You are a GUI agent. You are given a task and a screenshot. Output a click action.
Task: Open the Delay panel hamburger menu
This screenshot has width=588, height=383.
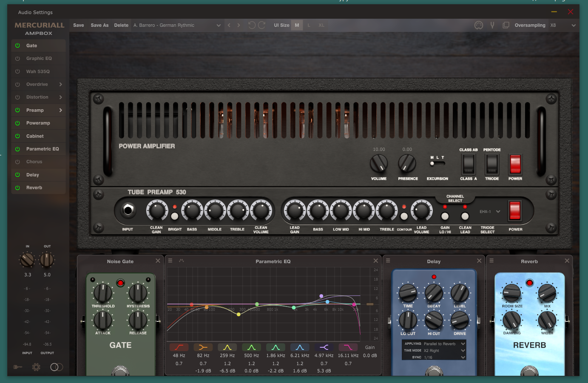click(388, 261)
